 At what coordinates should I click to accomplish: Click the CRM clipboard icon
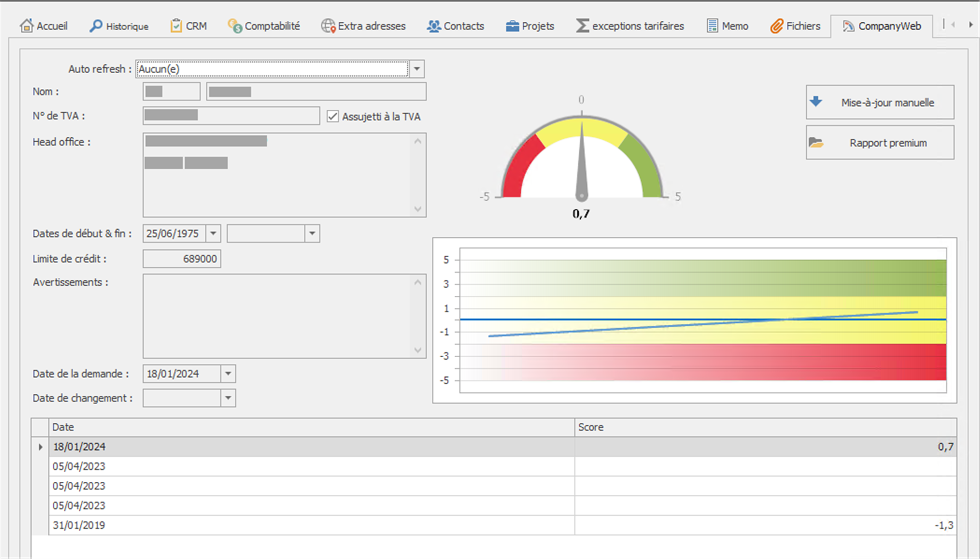176,25
